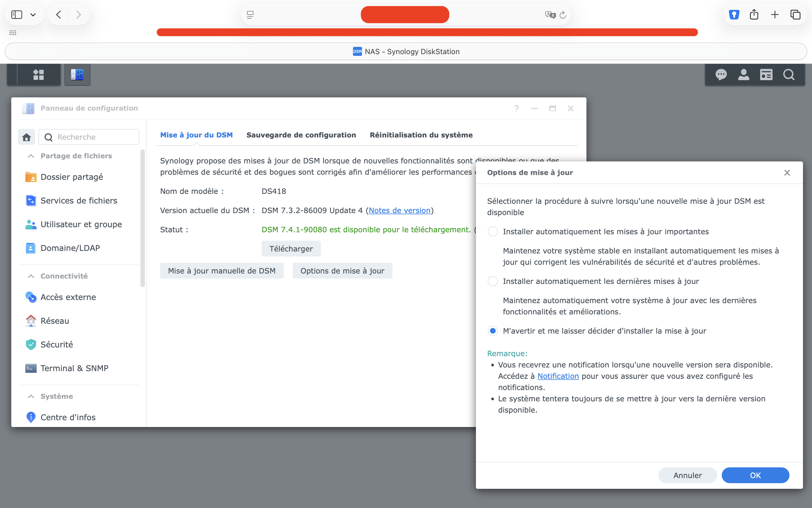The width and height of the screenshot is (812, 508).
Task: Open the Bitwarden extension icon
Action: [734, 15]
